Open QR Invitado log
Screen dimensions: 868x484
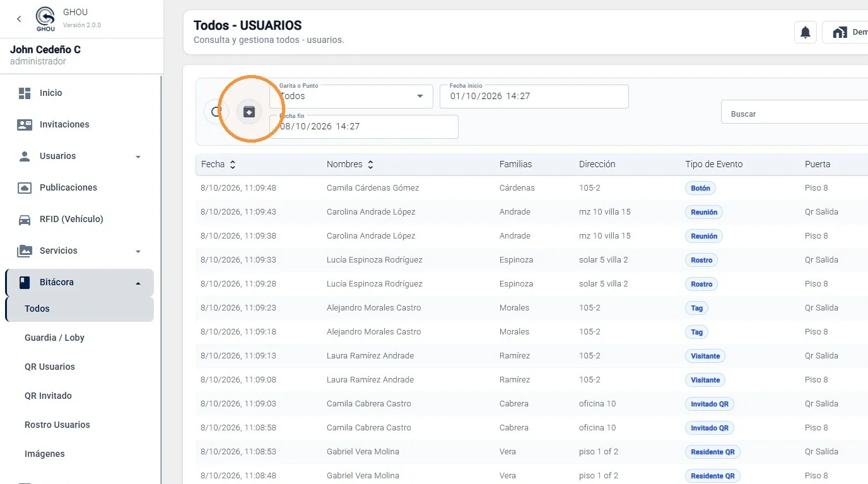48,396
